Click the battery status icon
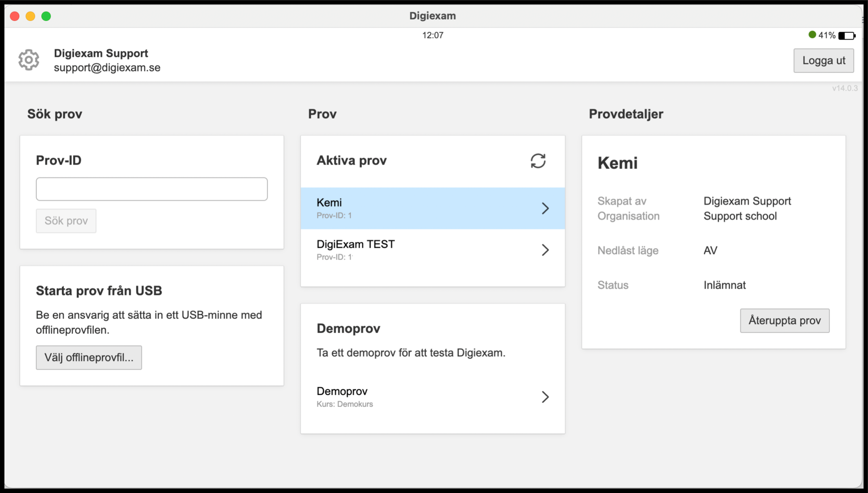 847,36
